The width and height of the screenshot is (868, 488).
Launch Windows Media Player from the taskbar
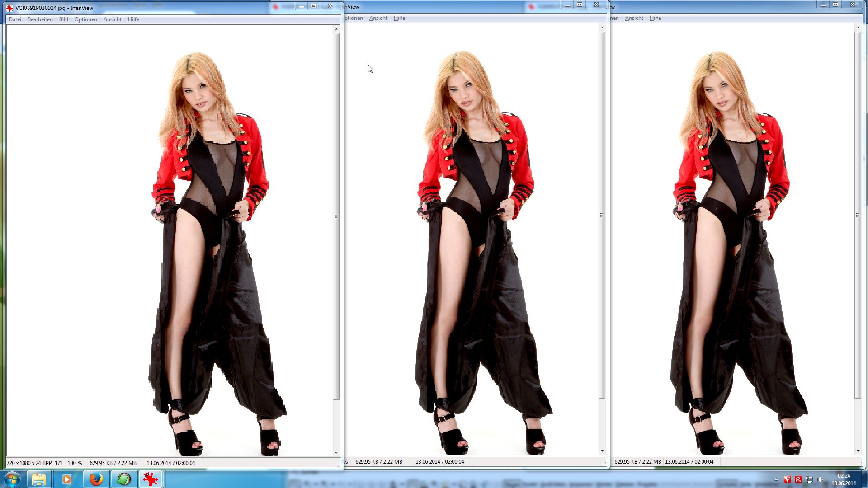click(67, 479)
